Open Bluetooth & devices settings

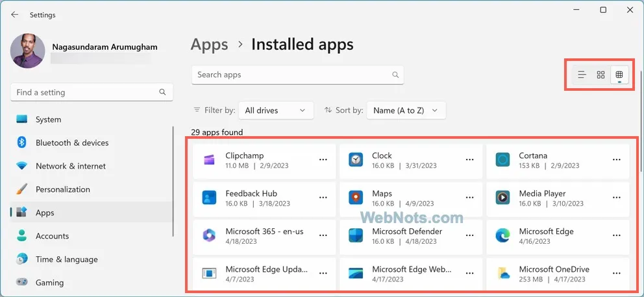[91, 143]
